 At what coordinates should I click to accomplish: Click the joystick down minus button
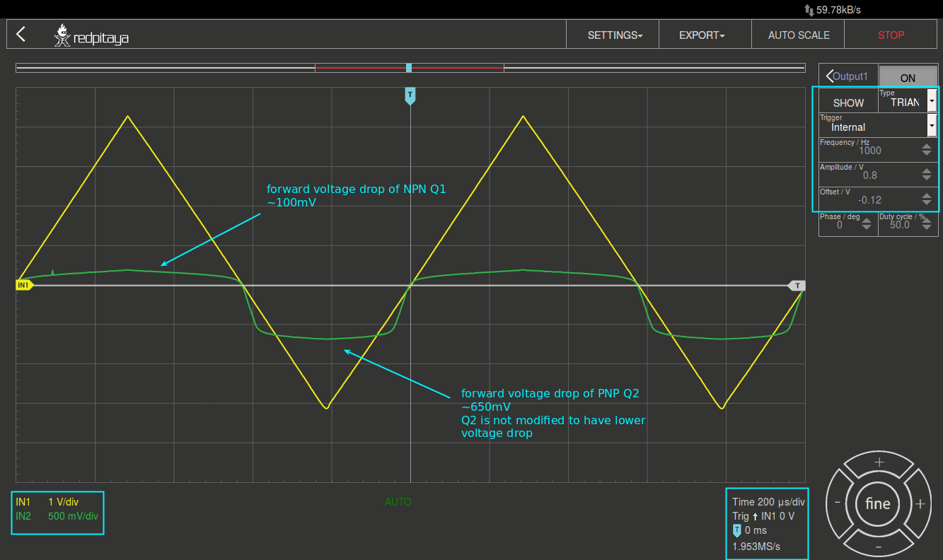[879, 545]
